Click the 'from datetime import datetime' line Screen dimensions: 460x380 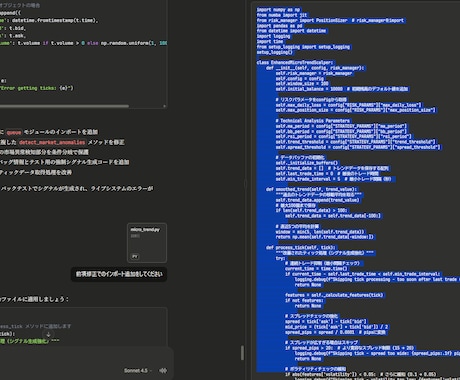pos(292,31)
